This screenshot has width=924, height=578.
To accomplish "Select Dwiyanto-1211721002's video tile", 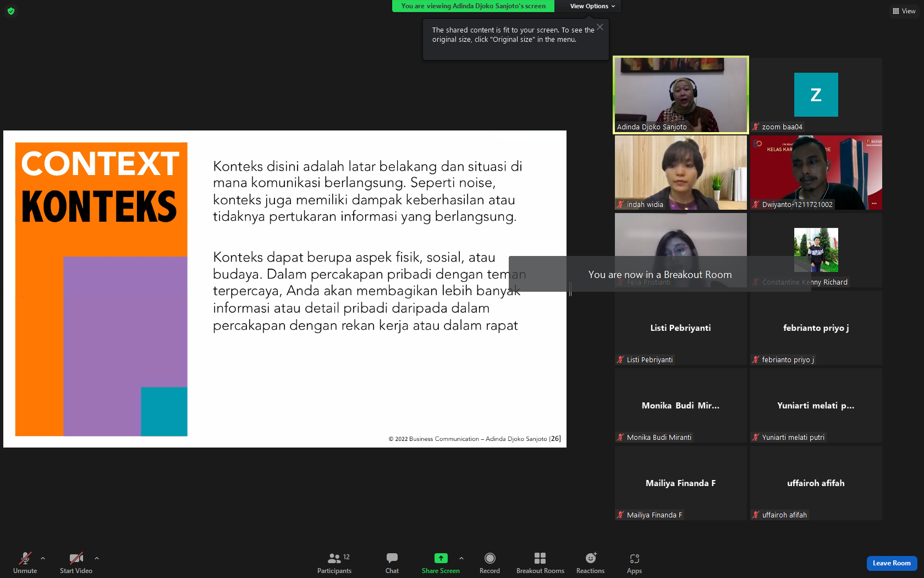I will pyautogui.click(x=816, y=173).
